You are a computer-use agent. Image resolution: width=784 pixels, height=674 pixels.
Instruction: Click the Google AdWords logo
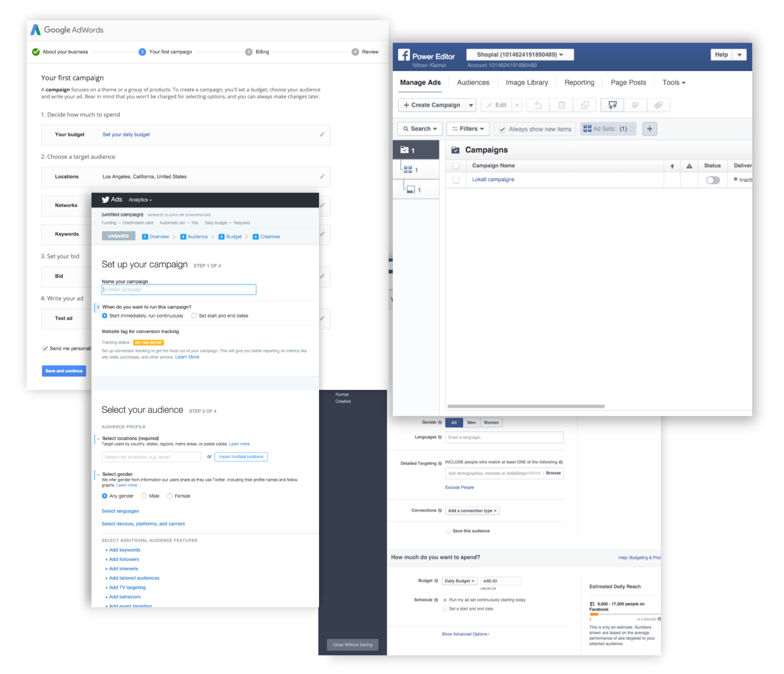(67, 29)
